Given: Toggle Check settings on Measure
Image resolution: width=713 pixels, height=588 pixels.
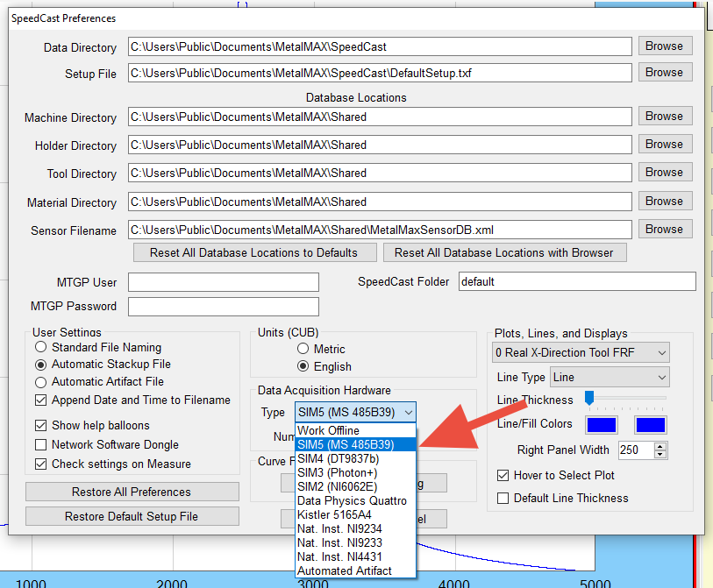Looking at the screenshot, I should click(41, 464).
